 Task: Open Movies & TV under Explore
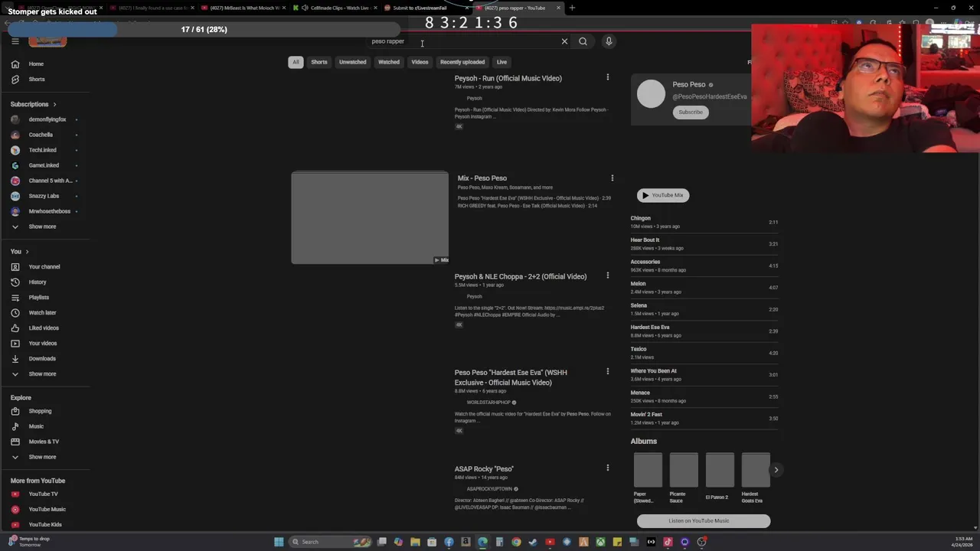tap(44, 442)
